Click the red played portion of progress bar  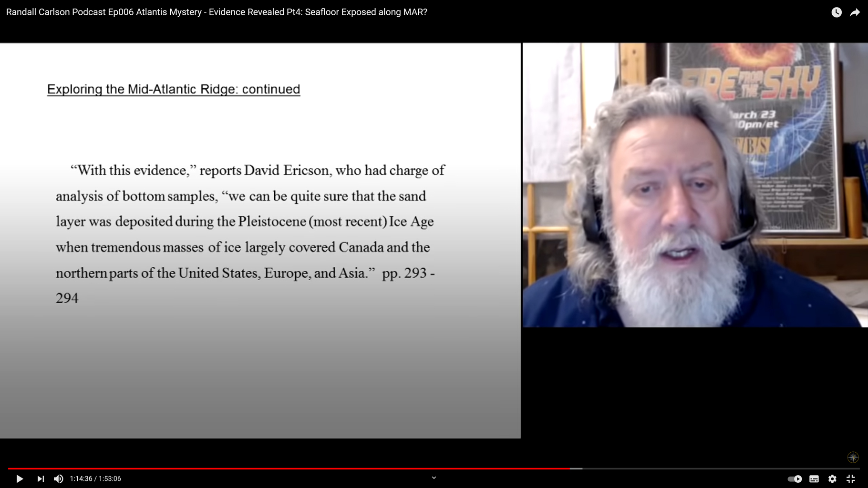pyautogui.click(x=286, y=468)
